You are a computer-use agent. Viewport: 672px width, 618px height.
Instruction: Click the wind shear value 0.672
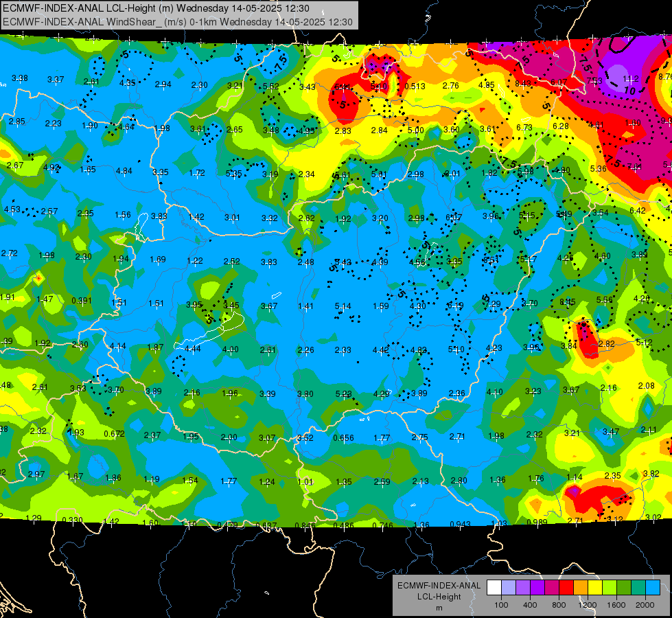115,434
